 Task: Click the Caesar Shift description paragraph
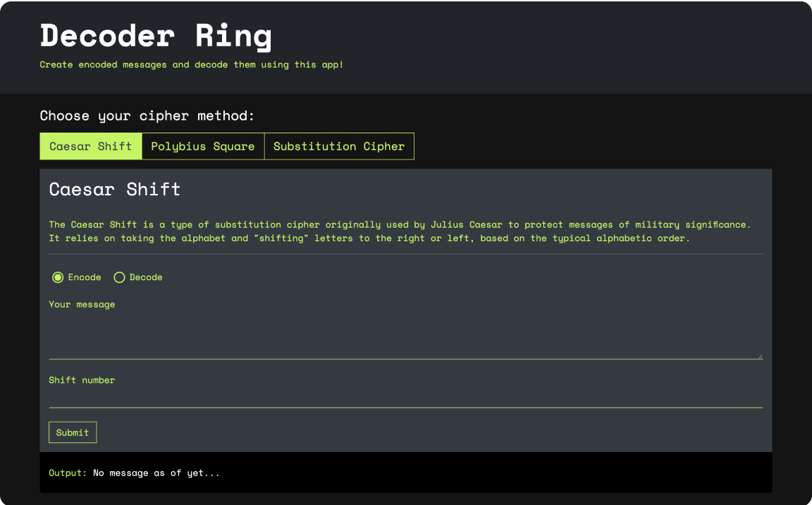pyautogui.click(x=400, y=231)
